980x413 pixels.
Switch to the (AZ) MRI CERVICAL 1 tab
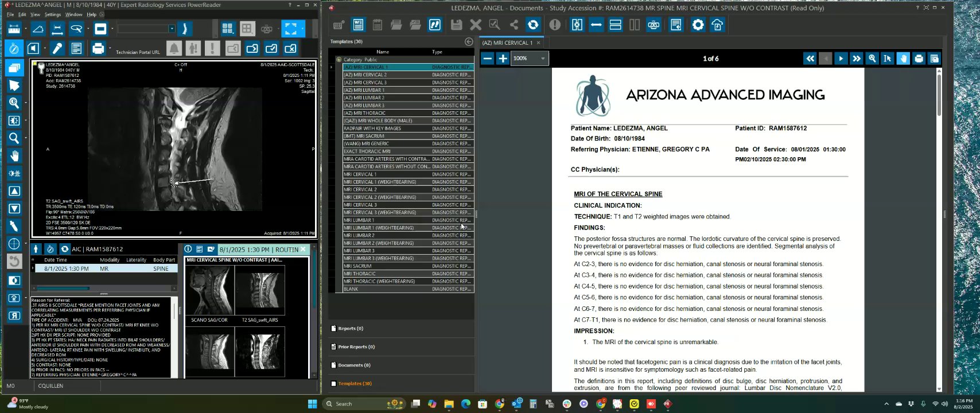click(507, 42)
